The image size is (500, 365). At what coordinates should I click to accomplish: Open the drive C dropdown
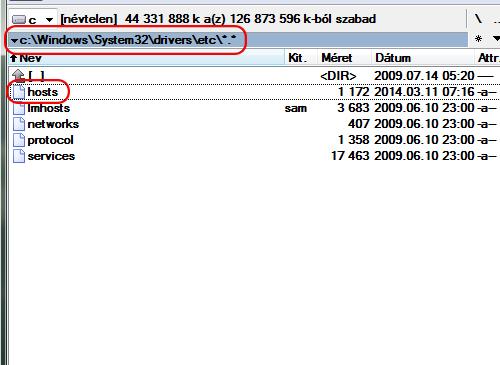click(x=49, y=20)
